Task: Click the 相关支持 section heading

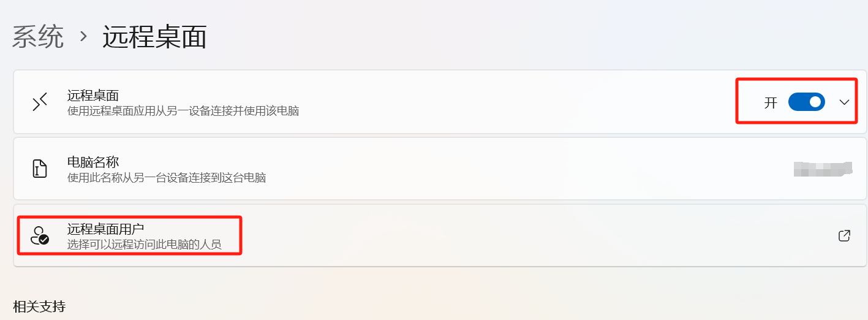Action: coord(39,307)
